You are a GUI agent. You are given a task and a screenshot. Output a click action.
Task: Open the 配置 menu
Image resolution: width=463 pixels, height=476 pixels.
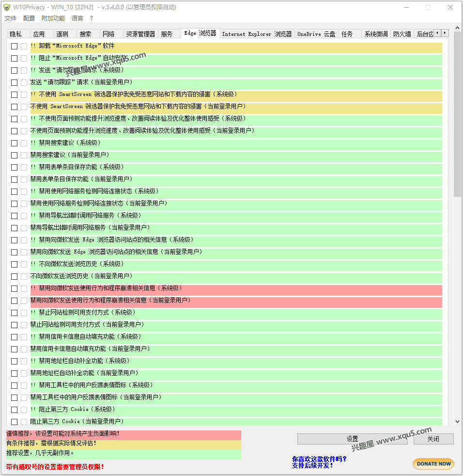tap(29, 18)
